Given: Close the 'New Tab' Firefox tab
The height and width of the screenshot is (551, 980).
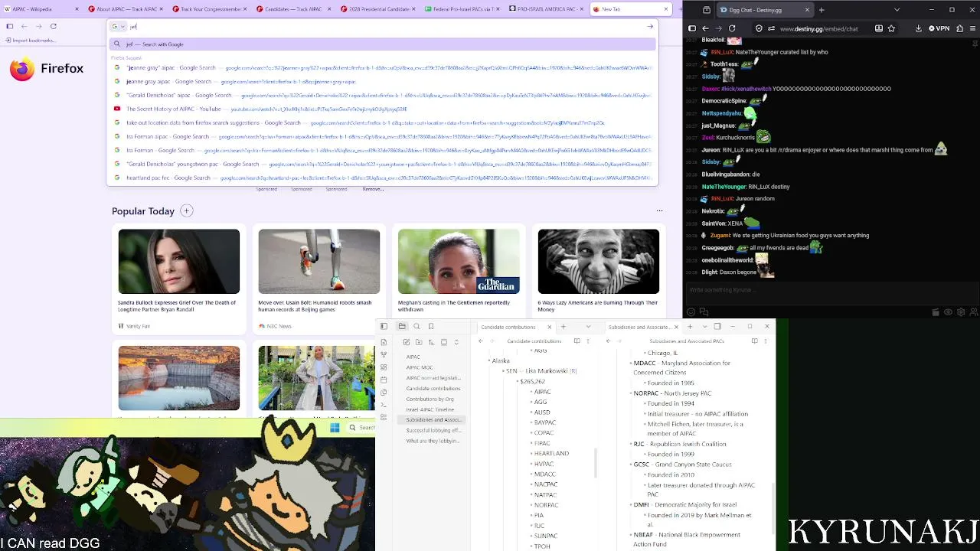Looking at the screenshot, I should pos(666,9).
